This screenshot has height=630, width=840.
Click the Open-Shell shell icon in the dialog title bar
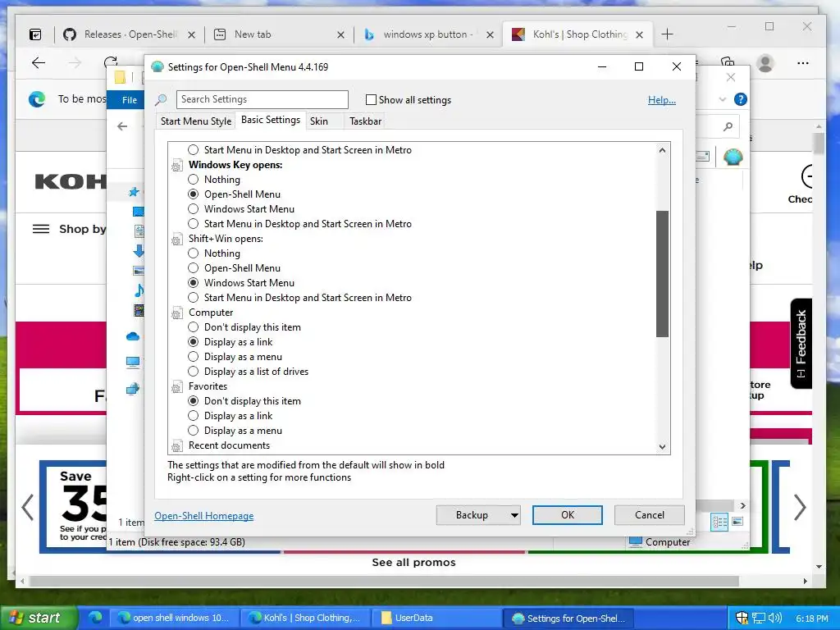point(157,67)
